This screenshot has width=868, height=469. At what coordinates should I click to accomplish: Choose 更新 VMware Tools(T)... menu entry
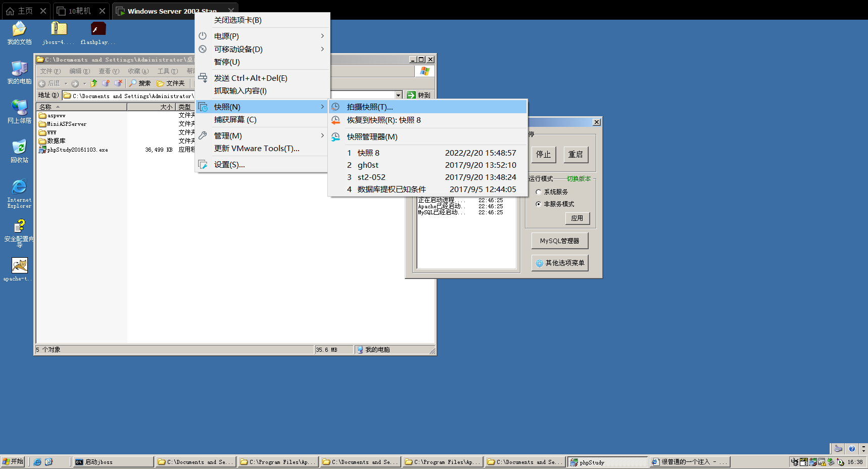(262, 149)
